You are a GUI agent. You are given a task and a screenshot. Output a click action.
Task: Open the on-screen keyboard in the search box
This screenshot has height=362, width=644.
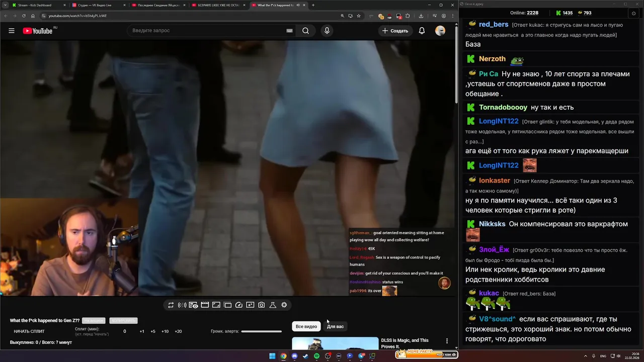pyautogui.click(x=289, y=31)
